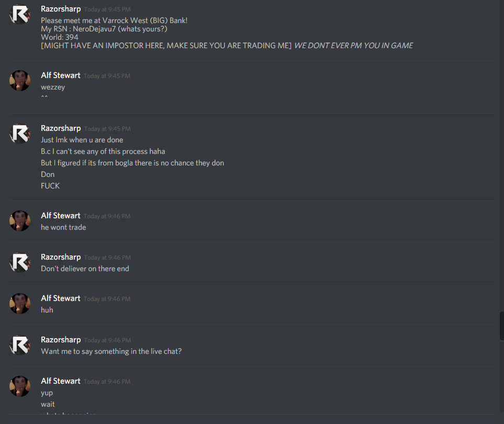Click Razorsharp's avatar by "Don't deliever on there end"
Screen dimensions: 504x424
[x=20, y=262]
